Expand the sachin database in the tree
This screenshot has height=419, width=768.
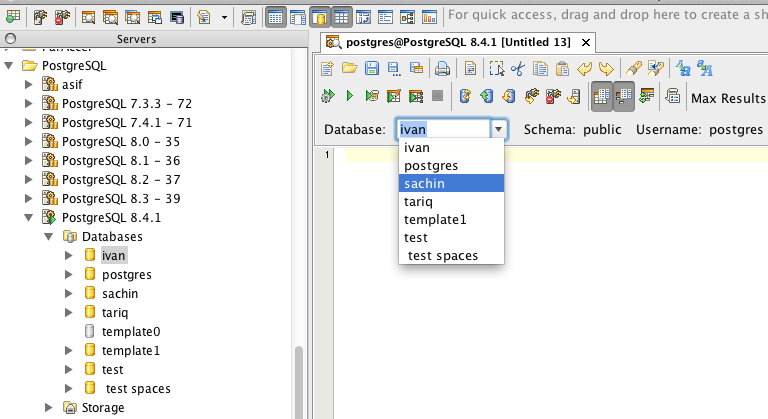pyautogui.click(x=69, y=294)
